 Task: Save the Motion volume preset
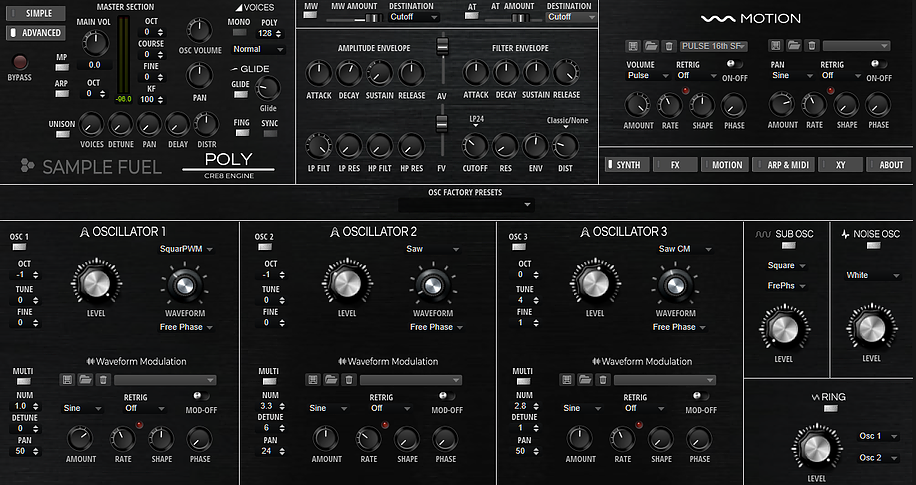point(632,46)
